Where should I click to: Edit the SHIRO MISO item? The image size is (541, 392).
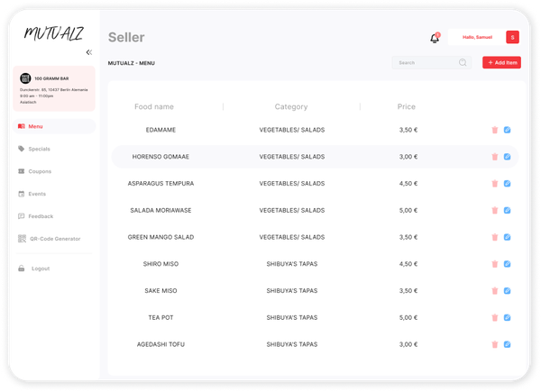pyautogui.click(x=508, y=264)
